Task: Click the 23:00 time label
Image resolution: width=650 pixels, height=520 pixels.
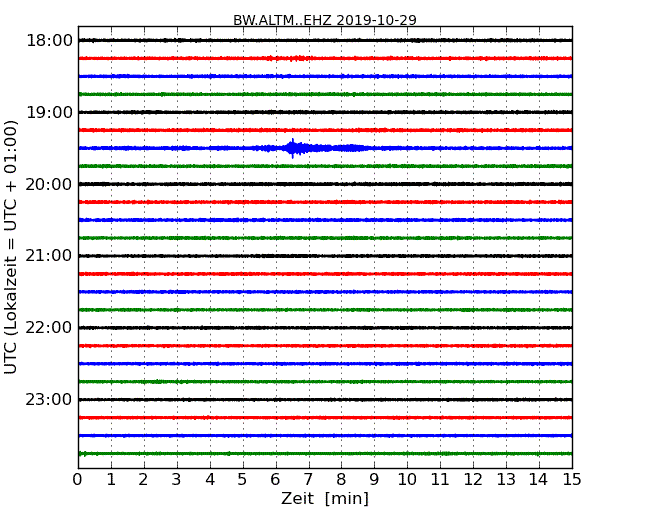Action: pos(49,399)
